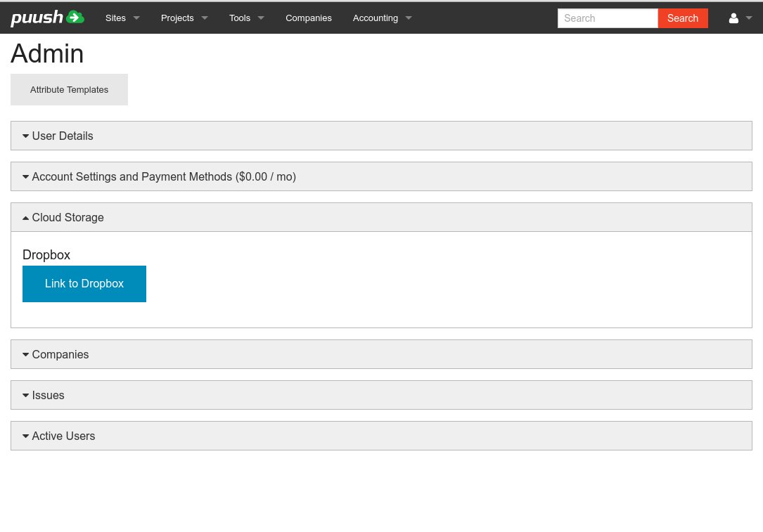763x532 pixels.
Task: Click the caret arrow beside the user icon
Action: coord(749,18)
